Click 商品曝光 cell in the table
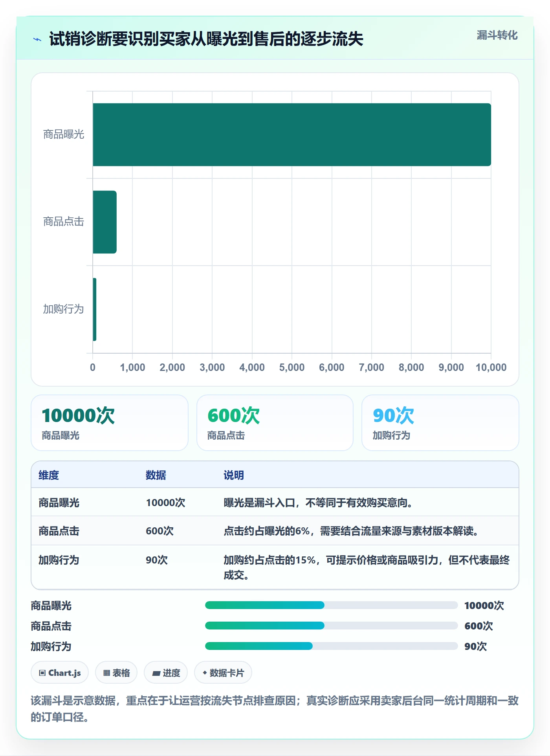The width and height of the screenshot is (550, 756). point(59,503)
